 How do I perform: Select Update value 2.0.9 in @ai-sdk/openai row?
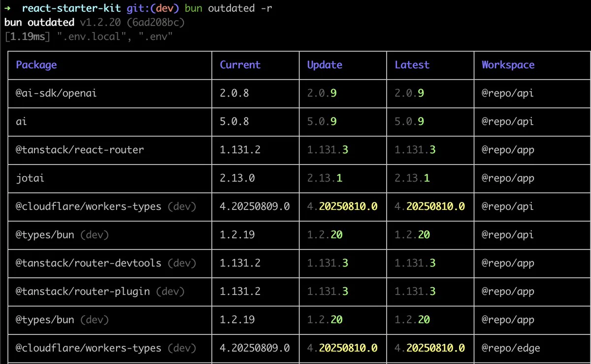point(322,93)
